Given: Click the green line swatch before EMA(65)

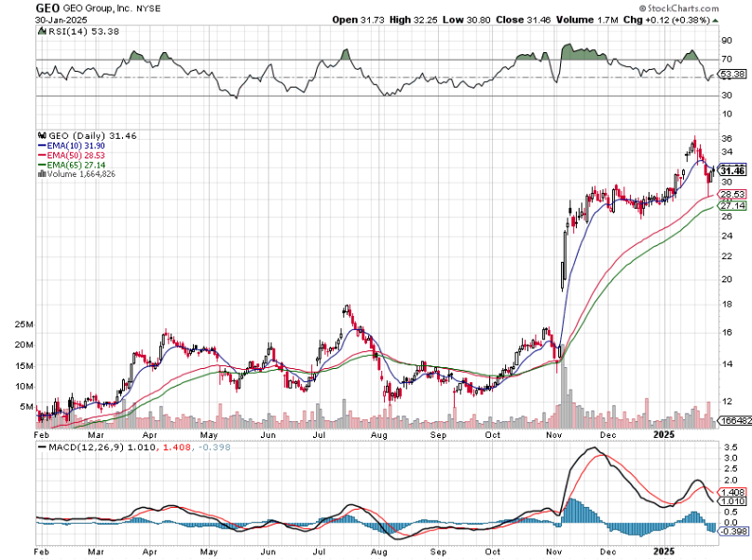Looking at the screenshot, I should (x=42, y=165).
